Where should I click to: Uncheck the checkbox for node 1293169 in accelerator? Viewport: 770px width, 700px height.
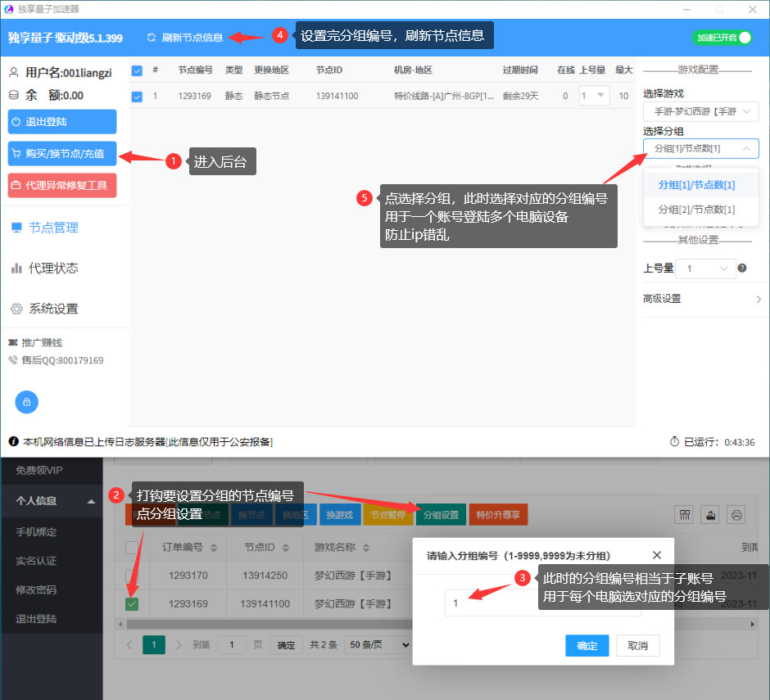point(137,97)
